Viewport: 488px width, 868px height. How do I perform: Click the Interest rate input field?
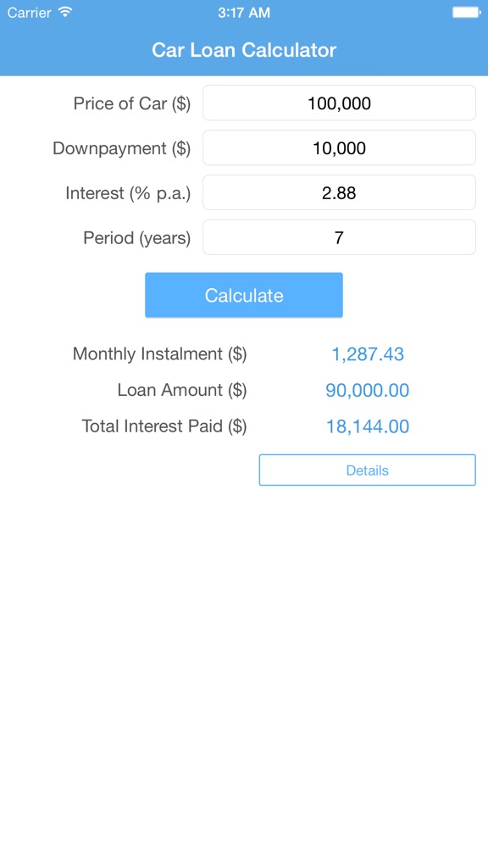[x=339, y=192]
